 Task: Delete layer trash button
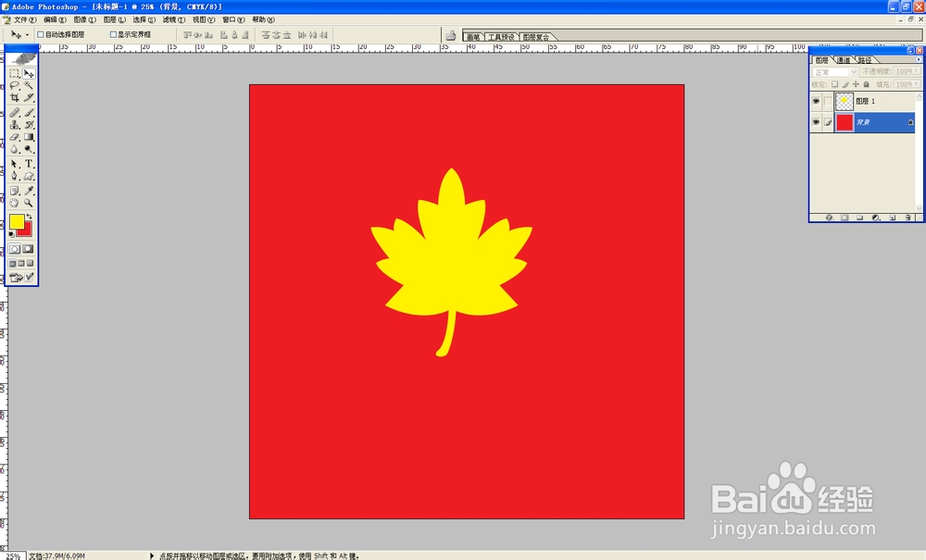click(908, 218)
